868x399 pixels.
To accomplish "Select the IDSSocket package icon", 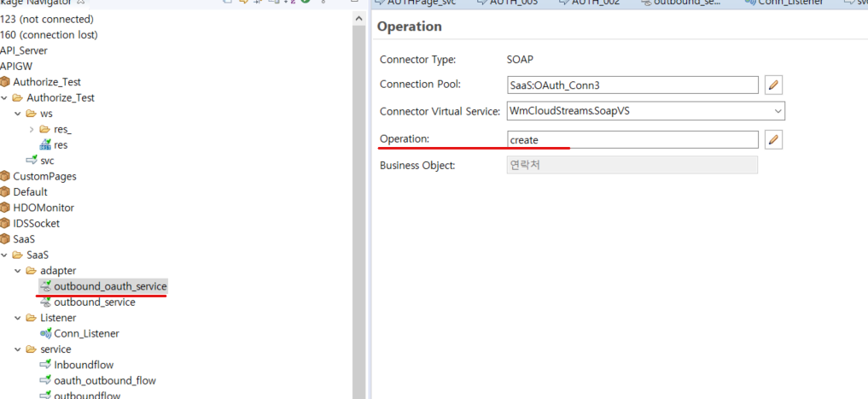I will [5, 223].
